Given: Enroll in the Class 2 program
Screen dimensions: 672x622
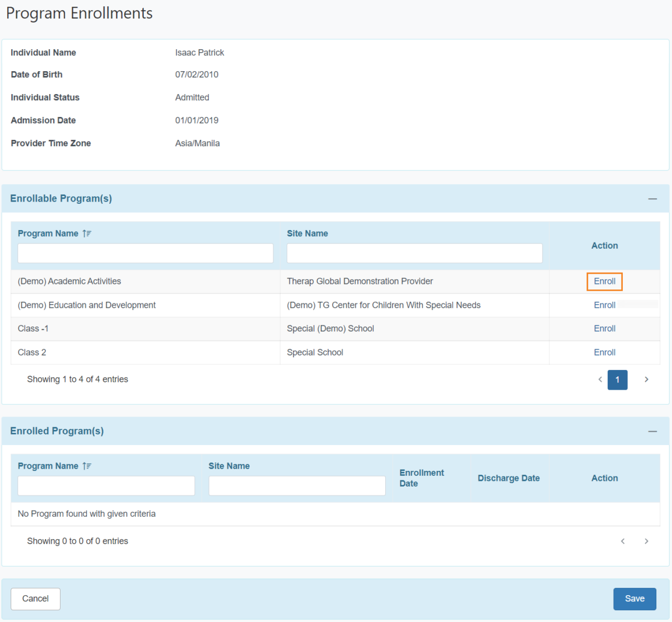Looking at the screenshot, I should pyautogui.click(x=604, y=352).
